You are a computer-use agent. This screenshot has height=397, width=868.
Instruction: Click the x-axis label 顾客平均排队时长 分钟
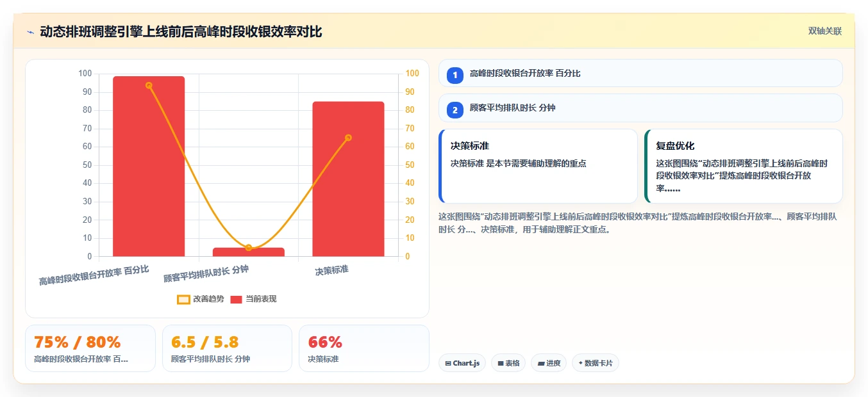coord(206,274)
